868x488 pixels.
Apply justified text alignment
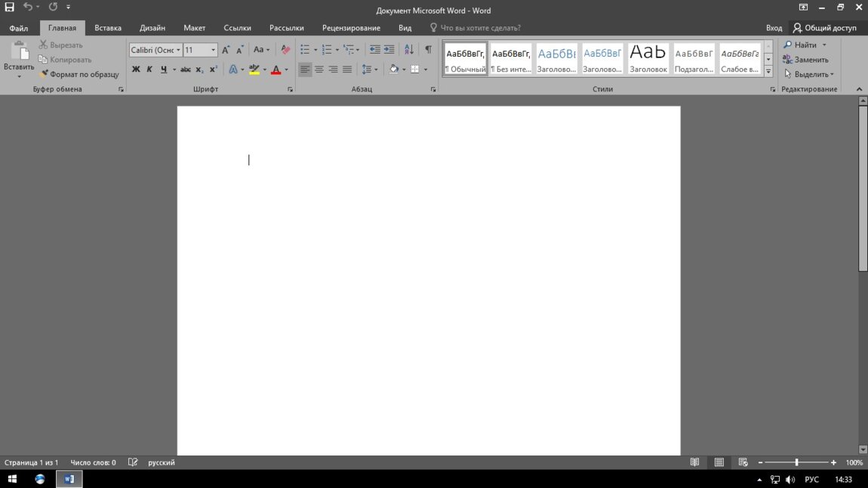(347, 69)
